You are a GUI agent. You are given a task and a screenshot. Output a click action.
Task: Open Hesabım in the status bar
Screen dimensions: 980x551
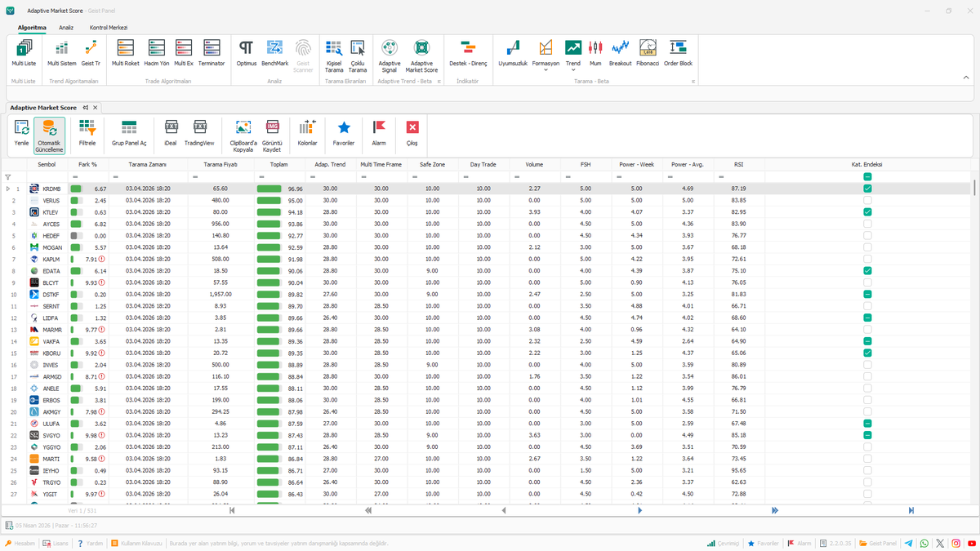(x=20, y=543)
